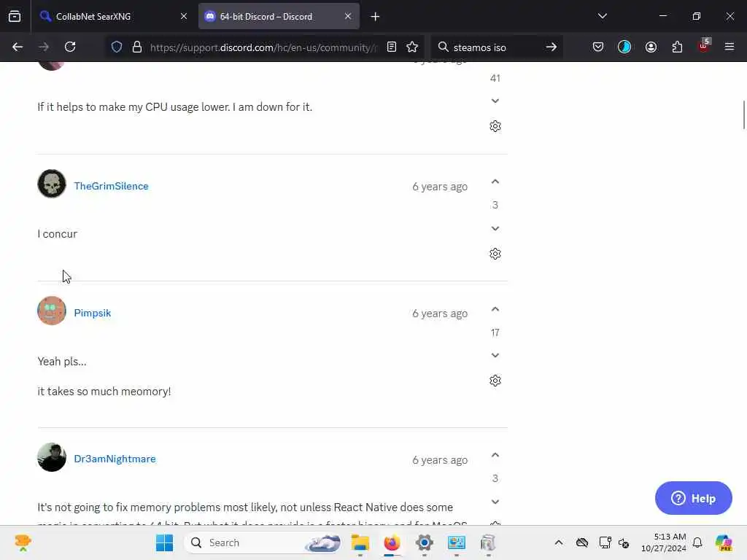Click the 'steamos iso' search box

[x=495, y=47]
